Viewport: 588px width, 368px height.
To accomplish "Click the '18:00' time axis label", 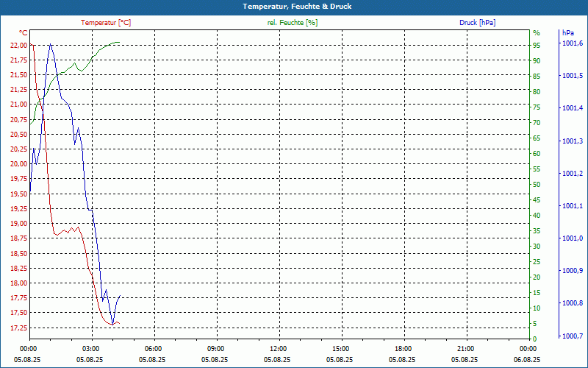I will [405, 349].
